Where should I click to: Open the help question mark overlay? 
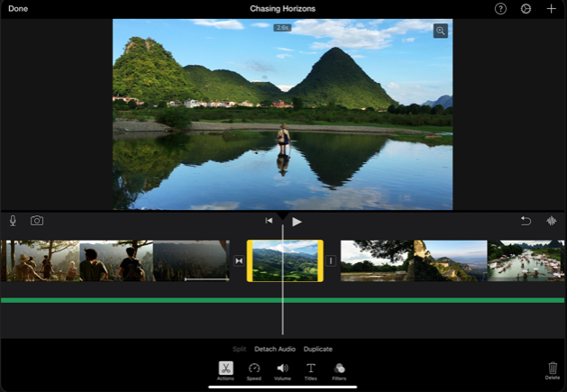pos(500,9)
